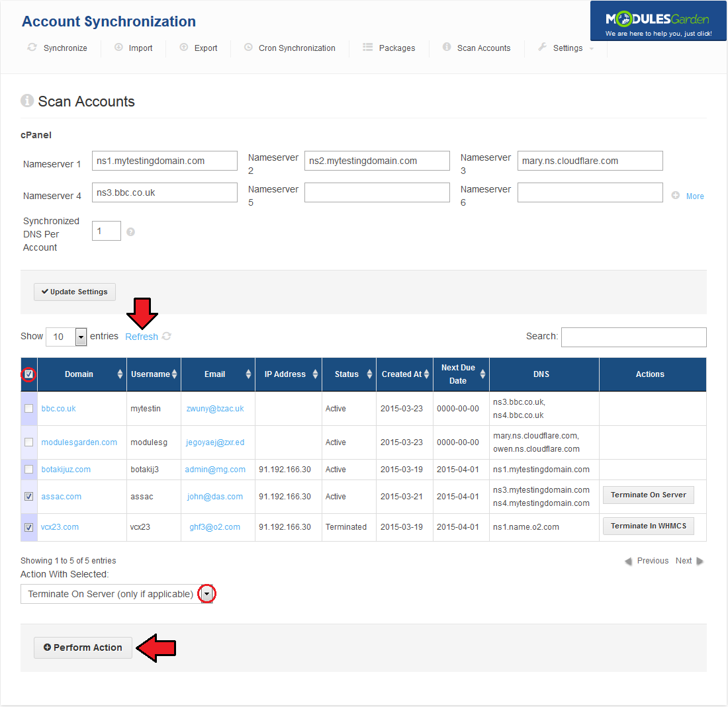Image resolution: width=728 pixels, height=707 pixels.
Task: Focus the Synchronized DNS Per Account field
Action: point(107,231)
